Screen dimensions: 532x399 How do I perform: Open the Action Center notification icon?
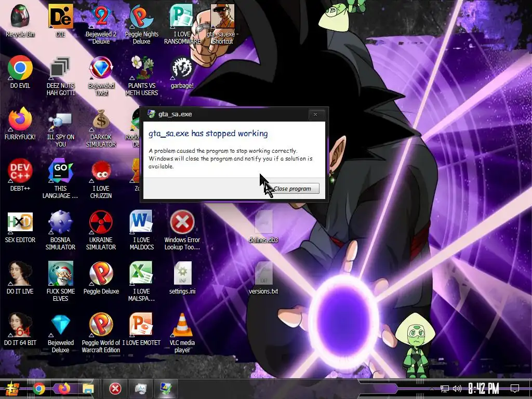[x=515, y=389]
